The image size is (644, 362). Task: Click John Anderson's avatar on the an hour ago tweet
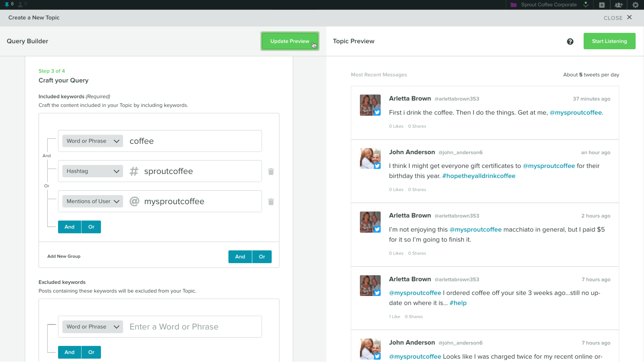[x=370, y=158]
